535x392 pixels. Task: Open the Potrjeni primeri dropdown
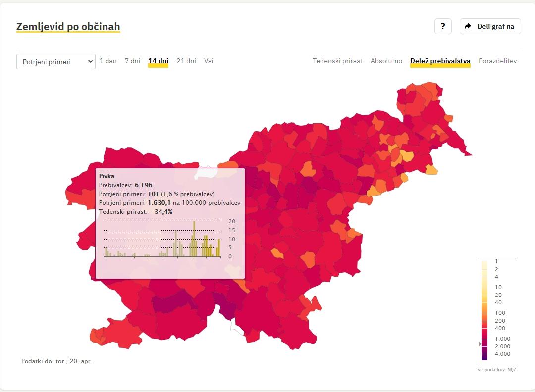[x=56, y=62]
